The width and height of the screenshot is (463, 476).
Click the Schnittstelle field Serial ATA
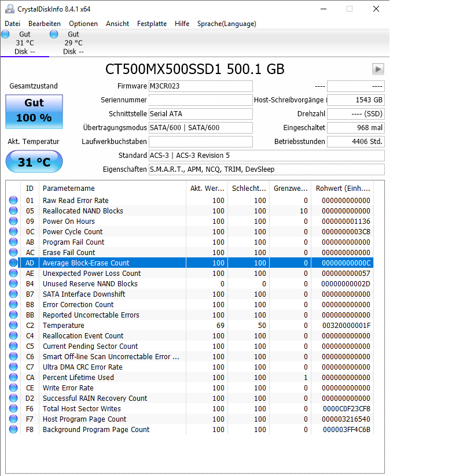point(200,114)
